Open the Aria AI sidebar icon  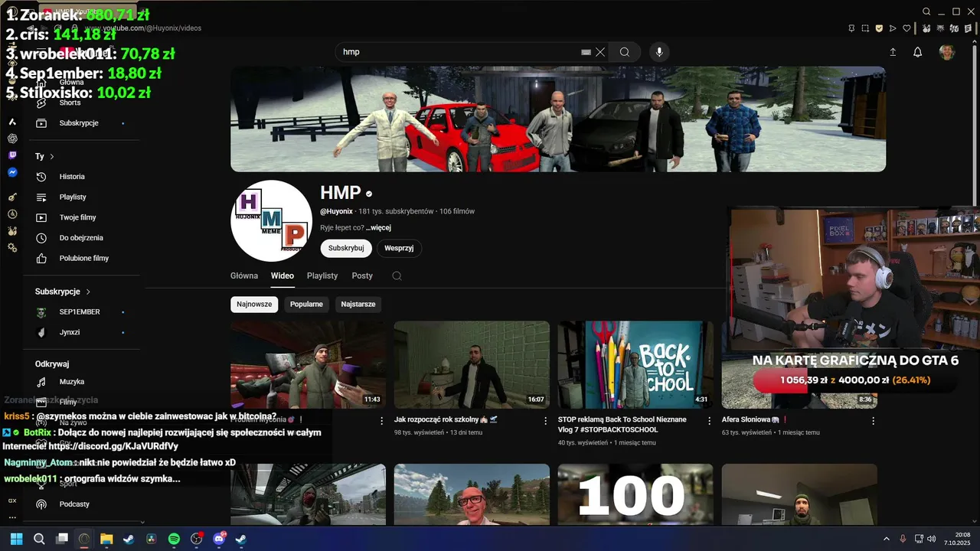click(x=12, y=122)
